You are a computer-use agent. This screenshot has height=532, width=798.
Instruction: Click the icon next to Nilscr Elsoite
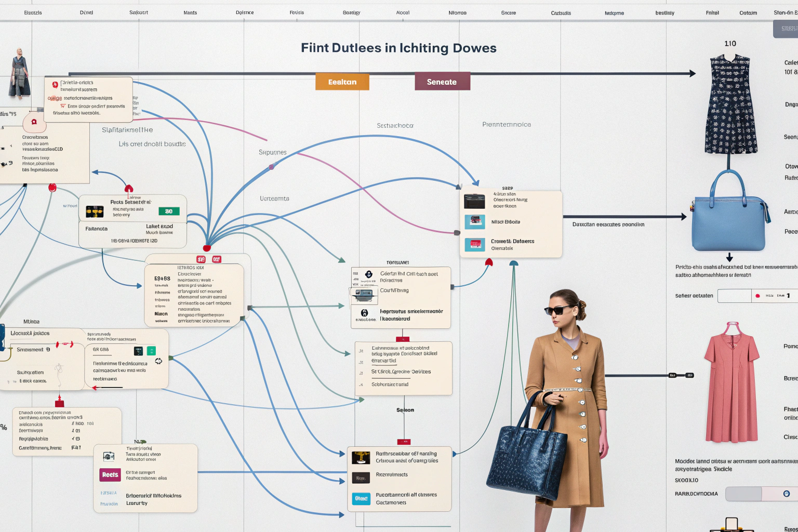[474, 222]
